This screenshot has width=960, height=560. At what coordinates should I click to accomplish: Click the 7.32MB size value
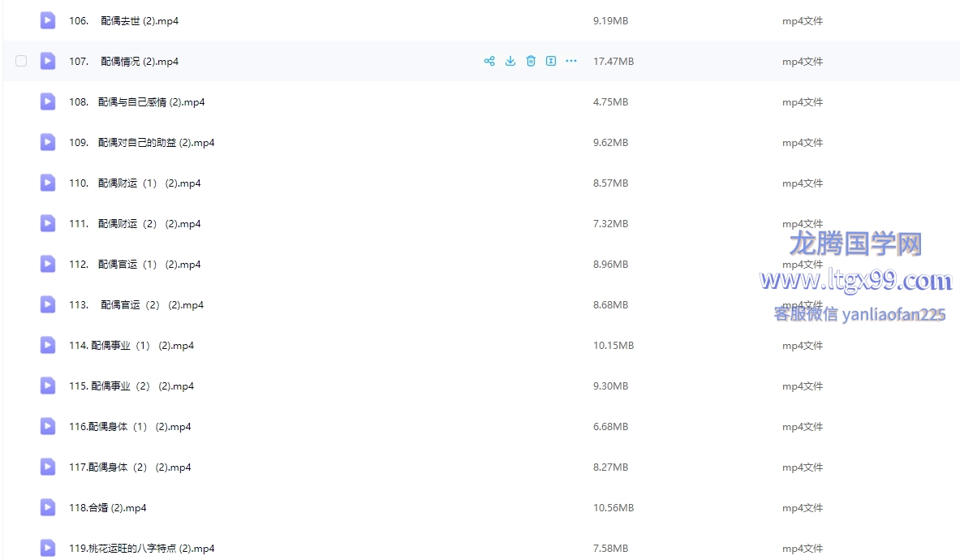point(610,224)
